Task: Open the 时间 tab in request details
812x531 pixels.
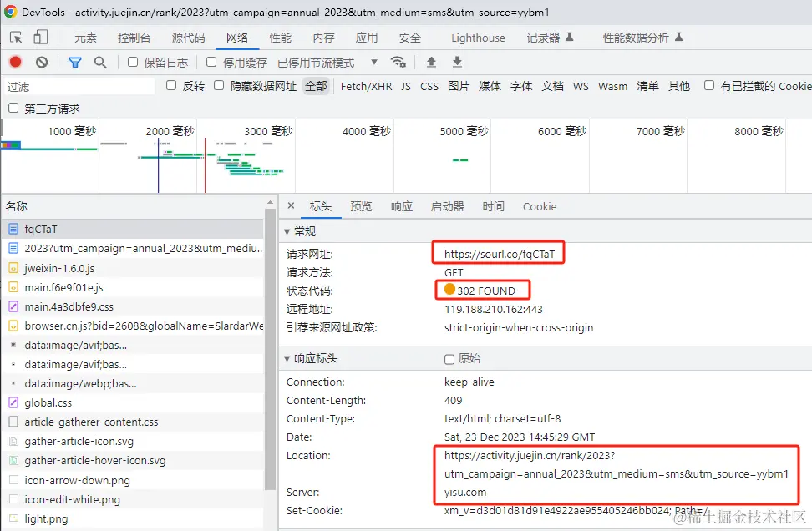Action: click(x=494, y=206)
